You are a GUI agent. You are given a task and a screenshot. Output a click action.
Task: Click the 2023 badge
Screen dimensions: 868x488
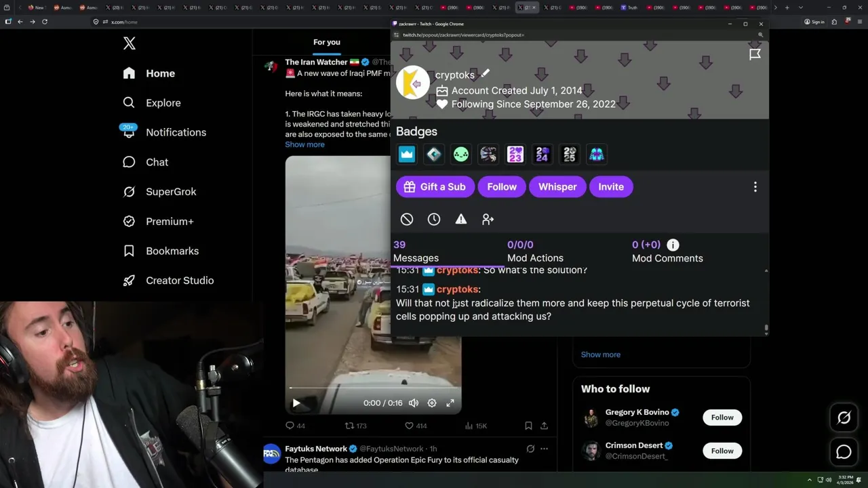(x=515, y=155)
